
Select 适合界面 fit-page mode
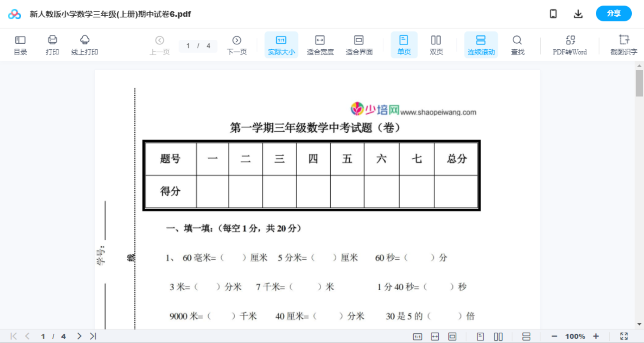359,45
